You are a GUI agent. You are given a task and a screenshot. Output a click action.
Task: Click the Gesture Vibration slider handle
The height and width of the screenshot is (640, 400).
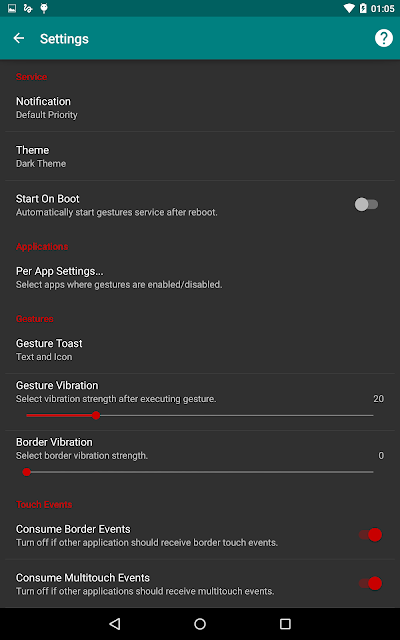click(96, 416)
